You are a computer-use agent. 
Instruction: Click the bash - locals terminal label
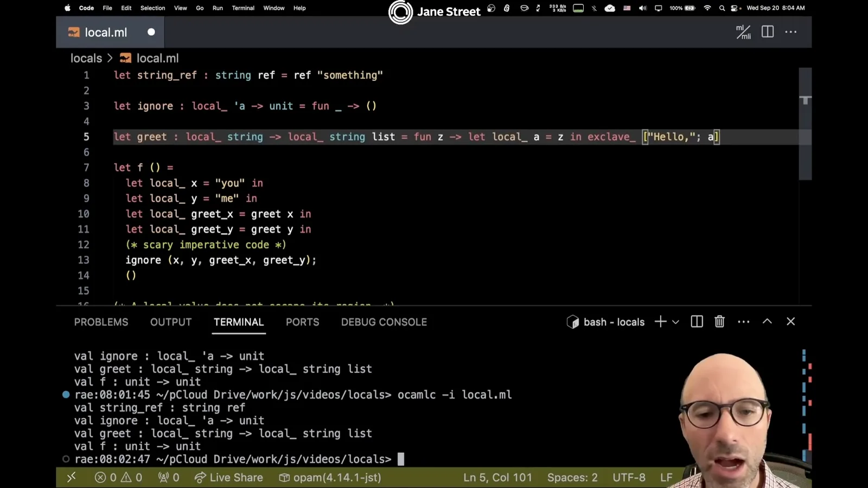[x=614, y=322]
